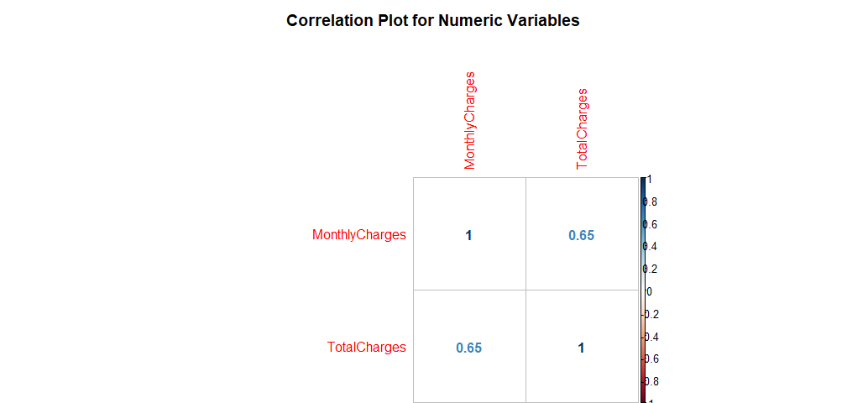868x403 pixels.
Task: Select the MonthlyCharges row label
Action: (x=358, y=235)
